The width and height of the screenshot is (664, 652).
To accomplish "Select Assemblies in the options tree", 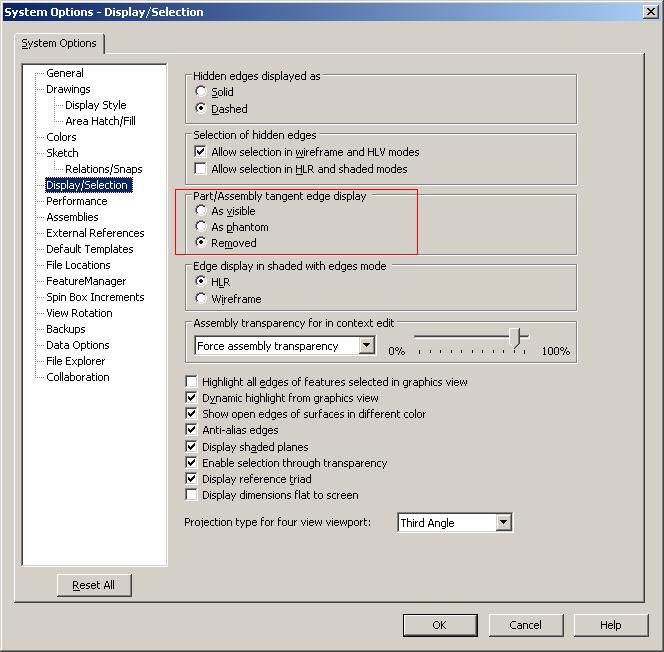I will pos(72,217).
